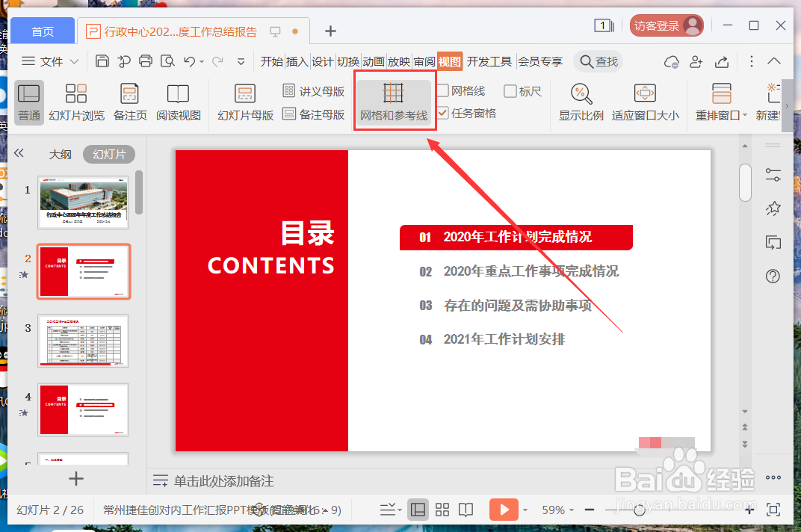
Task: Switch to 幻灯片浏览 slide sorter view
Action: (77, 102)
